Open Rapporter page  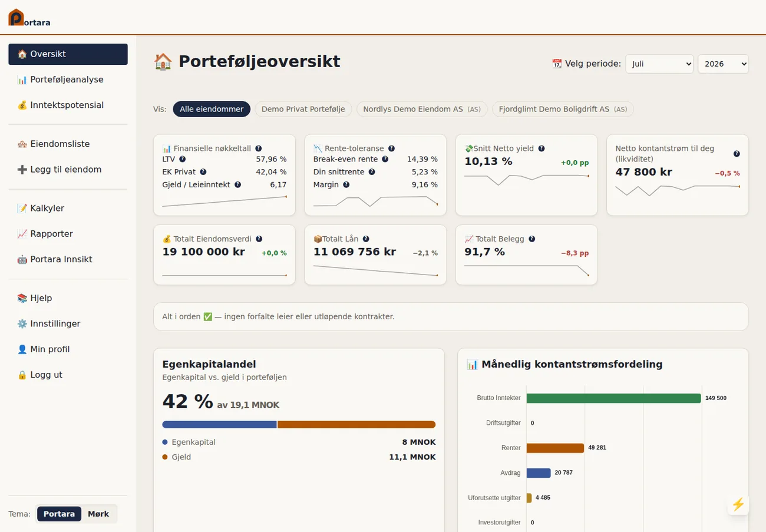68,234
